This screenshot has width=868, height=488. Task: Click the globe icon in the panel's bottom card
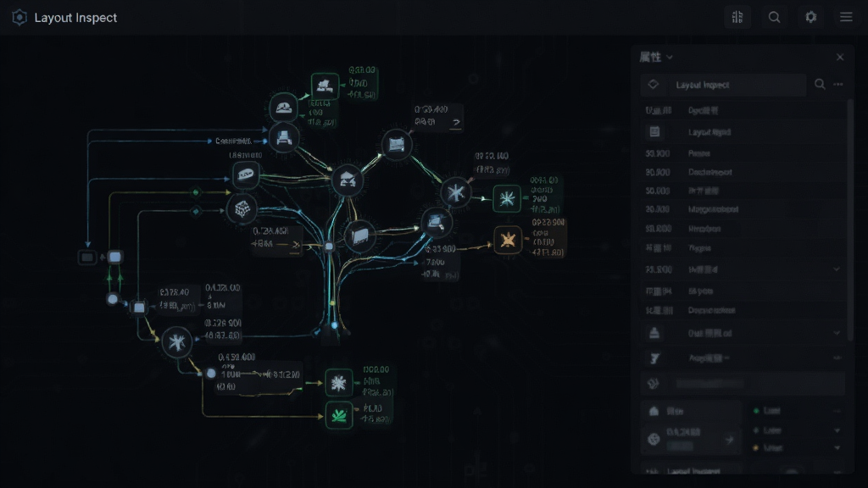point(654,440)
